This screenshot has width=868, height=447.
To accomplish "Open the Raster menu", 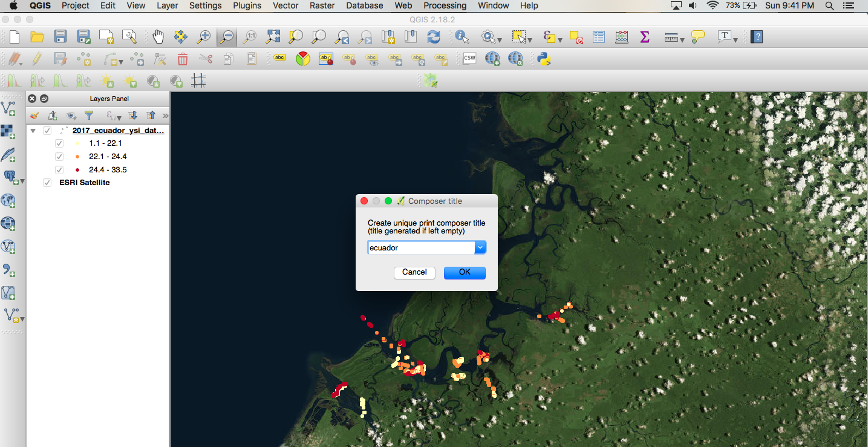I will [x=322, y=5].
